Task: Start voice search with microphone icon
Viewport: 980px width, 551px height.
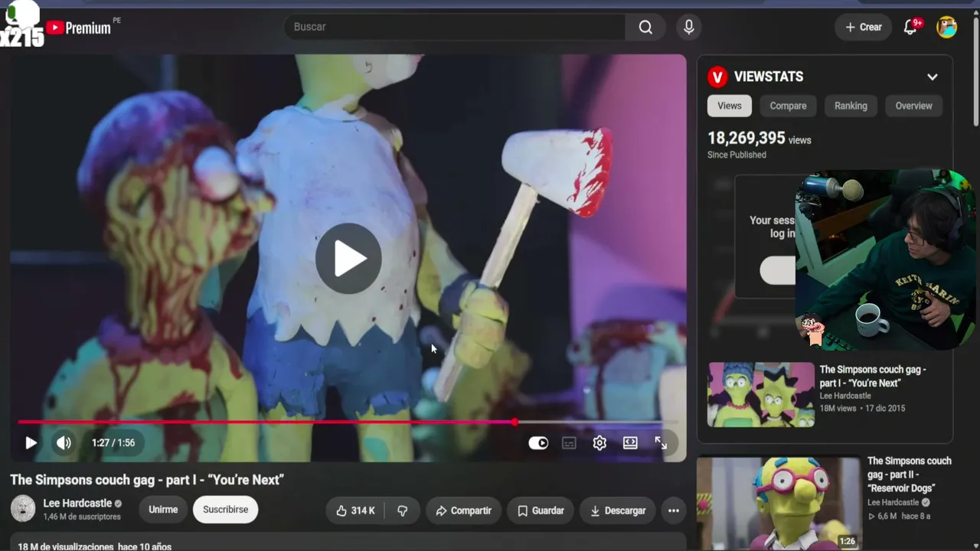Action: click(689, 27)
